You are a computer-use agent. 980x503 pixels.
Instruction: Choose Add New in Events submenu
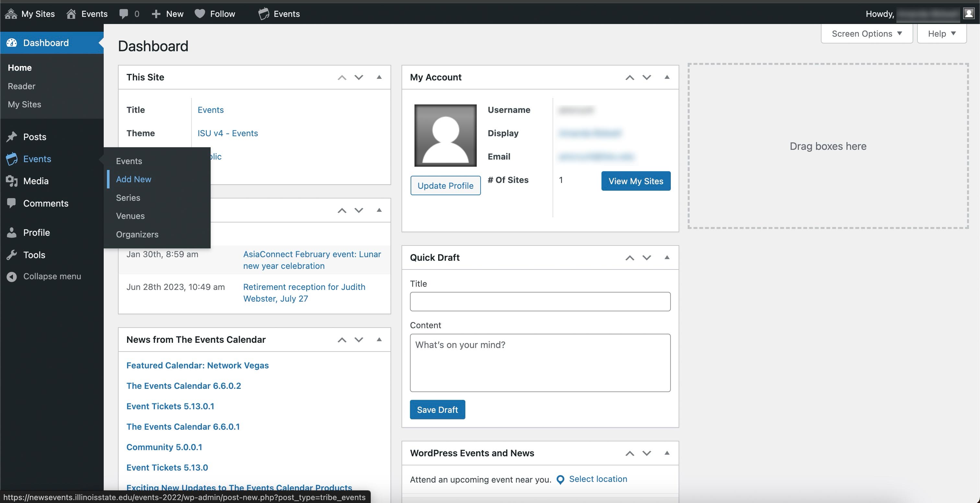[x=134, y=179]
